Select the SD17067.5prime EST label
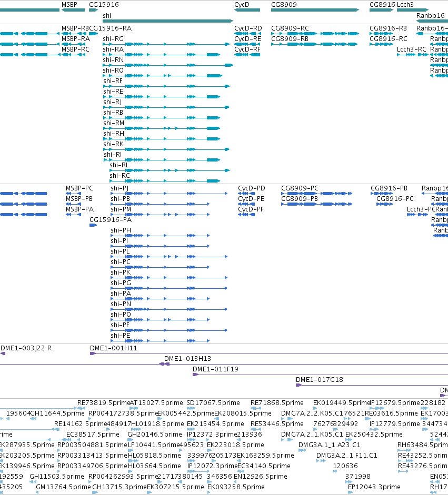The height and width of the screenshot is (495, 448). [213, 403]
